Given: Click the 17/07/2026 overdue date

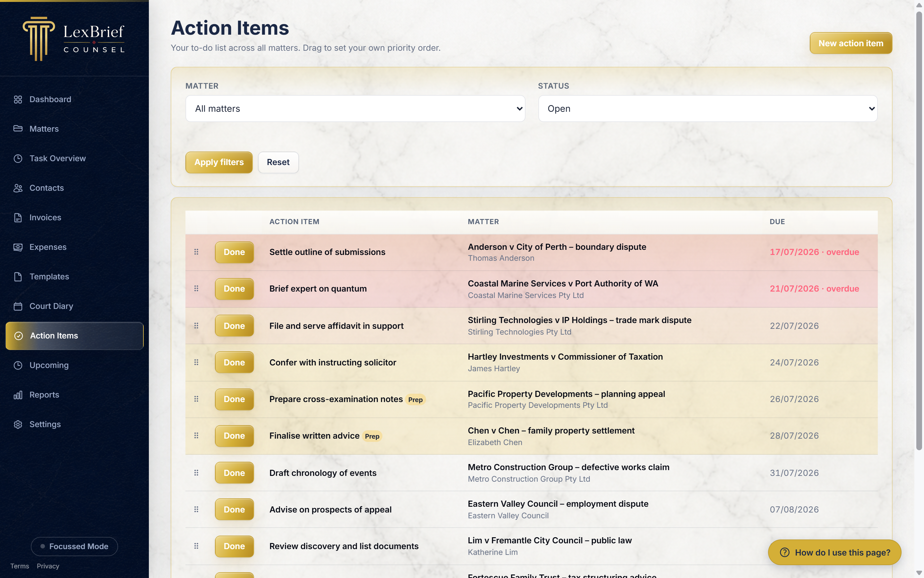Looking at the screenshot, I should pyautogui.click(x=814, y=252).
